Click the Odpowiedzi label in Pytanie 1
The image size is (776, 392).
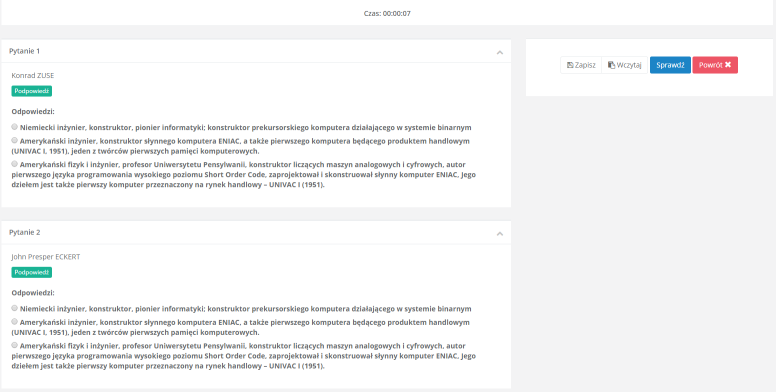point(33,111)
